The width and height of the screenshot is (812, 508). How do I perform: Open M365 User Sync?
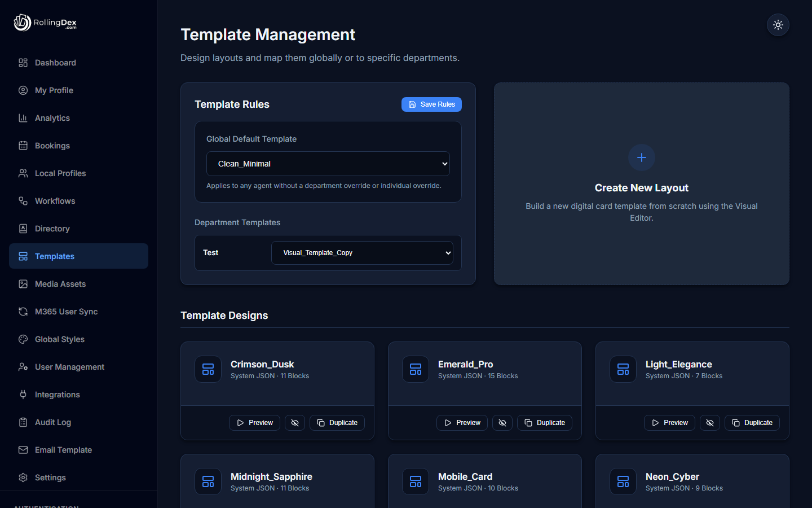[78, 312]
